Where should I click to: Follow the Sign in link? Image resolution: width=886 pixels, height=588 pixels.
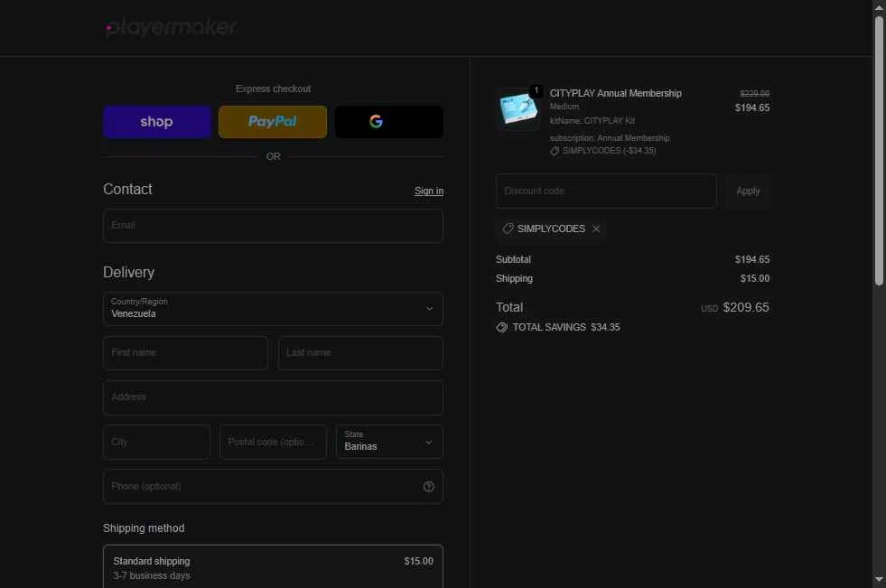pos(429,191)
